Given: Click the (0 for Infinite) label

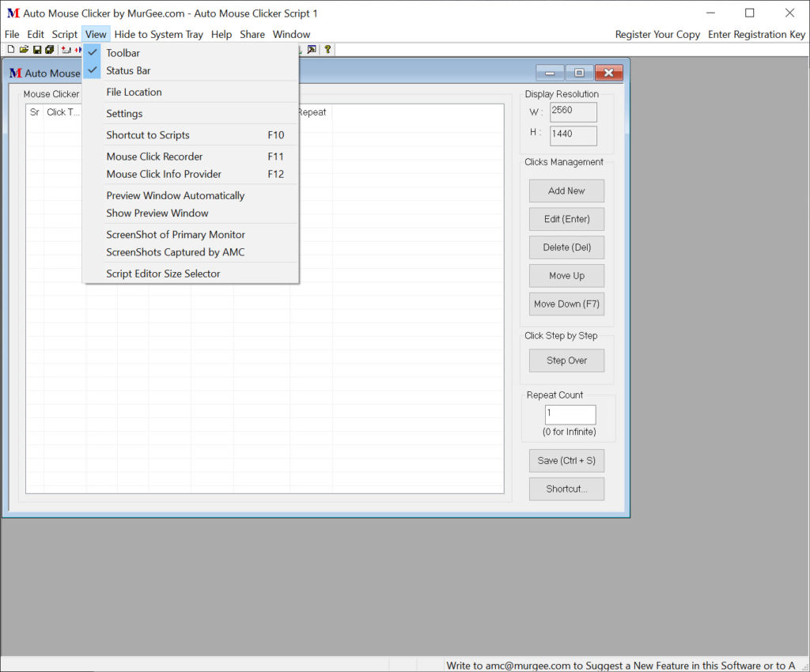Looking at the screenshot, I should (570, 432).
